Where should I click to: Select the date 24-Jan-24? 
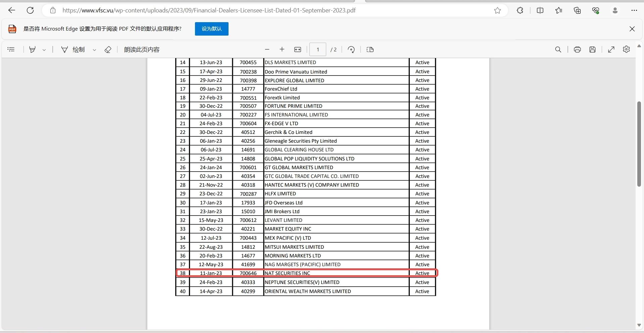(x=211, y=168)
